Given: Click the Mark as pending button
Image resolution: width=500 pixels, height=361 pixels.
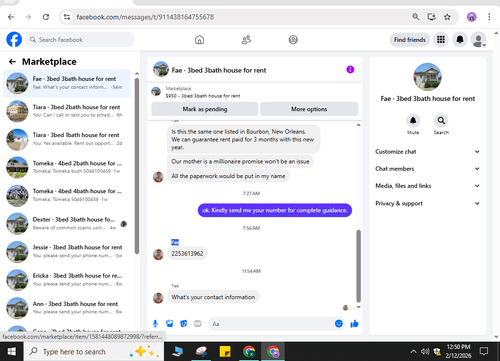Looking at the screenshot, I should (205, 109).
